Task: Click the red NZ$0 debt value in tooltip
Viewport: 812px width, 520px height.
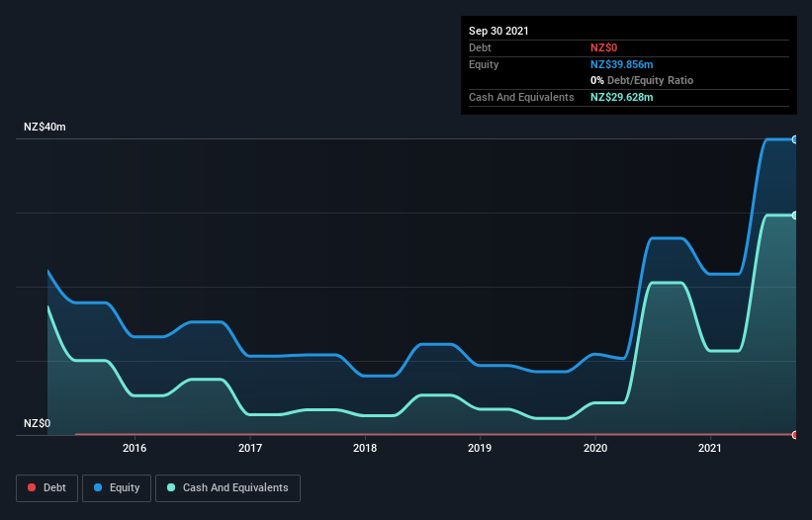Action: tap(604, 47)
